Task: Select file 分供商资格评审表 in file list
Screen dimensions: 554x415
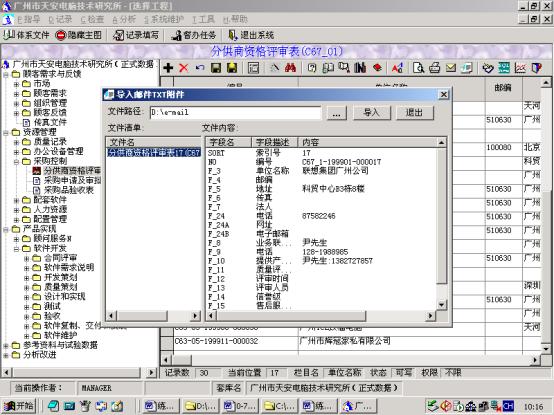Action: pyautogui.click(x=154, y=153)
